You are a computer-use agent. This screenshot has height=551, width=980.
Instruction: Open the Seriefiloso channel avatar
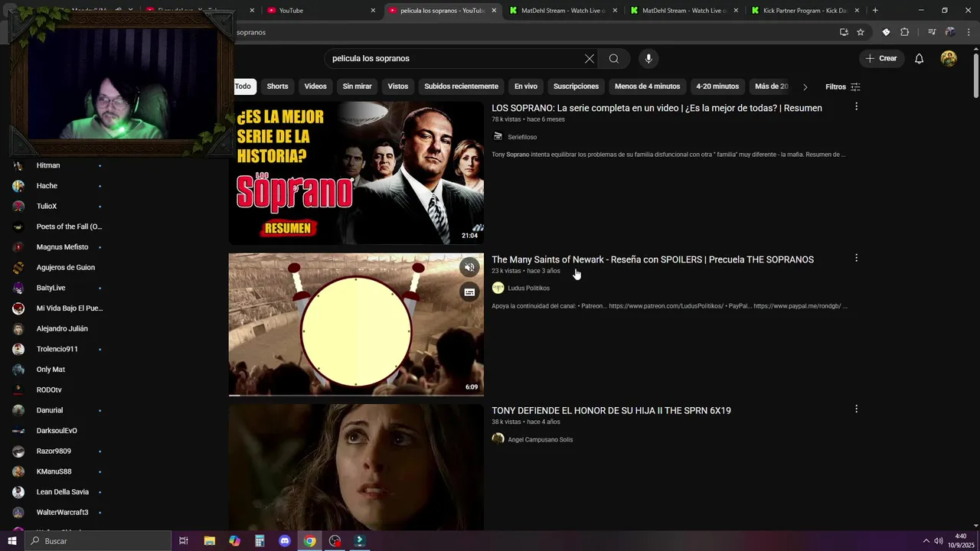click(498, 137)
